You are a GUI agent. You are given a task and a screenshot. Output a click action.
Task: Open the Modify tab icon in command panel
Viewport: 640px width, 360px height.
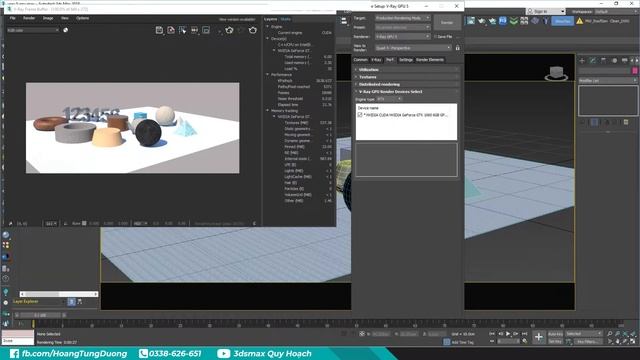[593, 60]
